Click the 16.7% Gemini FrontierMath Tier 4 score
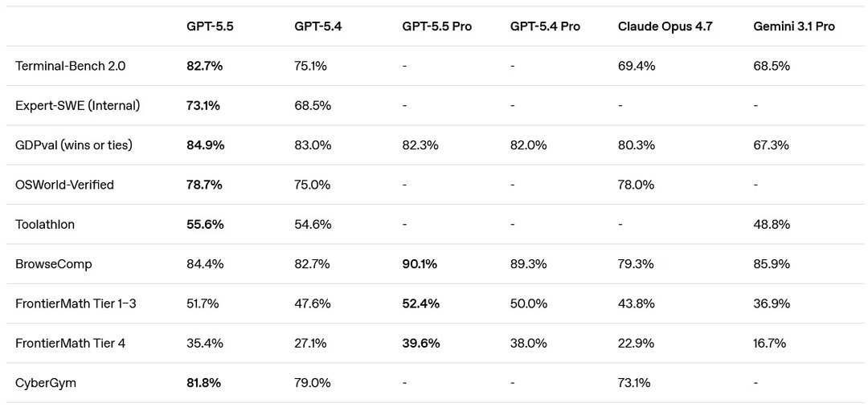 tap(770, 344)
